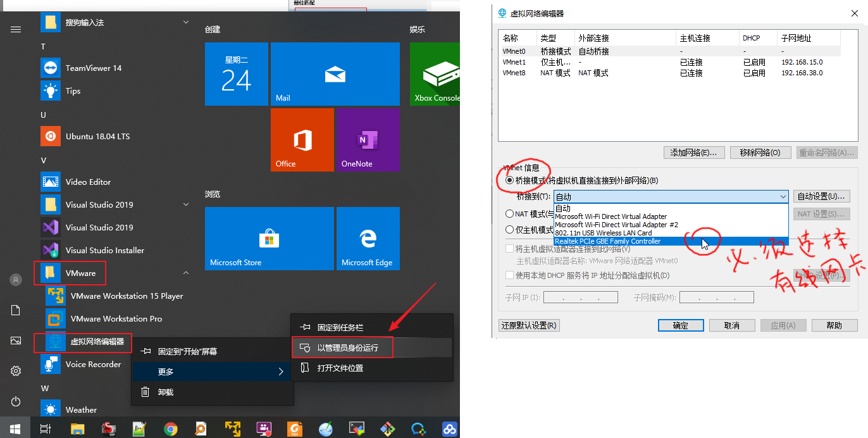Select 固定到"开始"屏幕 menu item
868x438 pixels.
tap(213, 351)
